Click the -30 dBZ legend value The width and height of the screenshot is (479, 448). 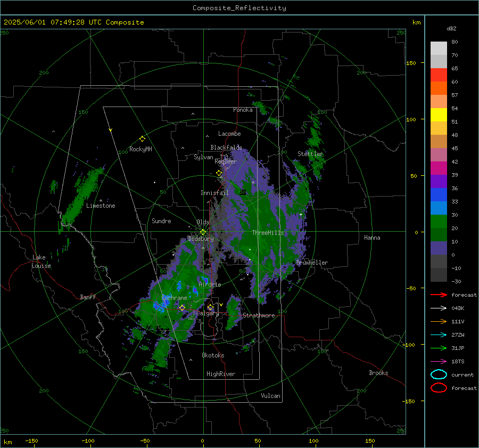click(x=456, y=281)
